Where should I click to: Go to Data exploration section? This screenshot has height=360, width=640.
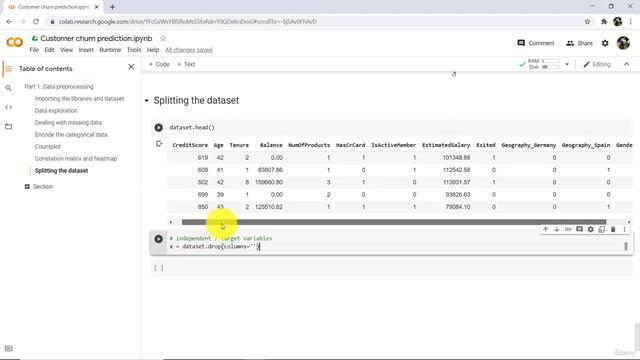tap(56, 111)
